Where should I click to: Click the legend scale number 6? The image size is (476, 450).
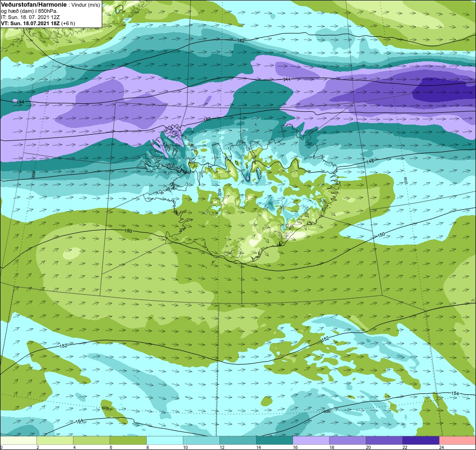111,447
